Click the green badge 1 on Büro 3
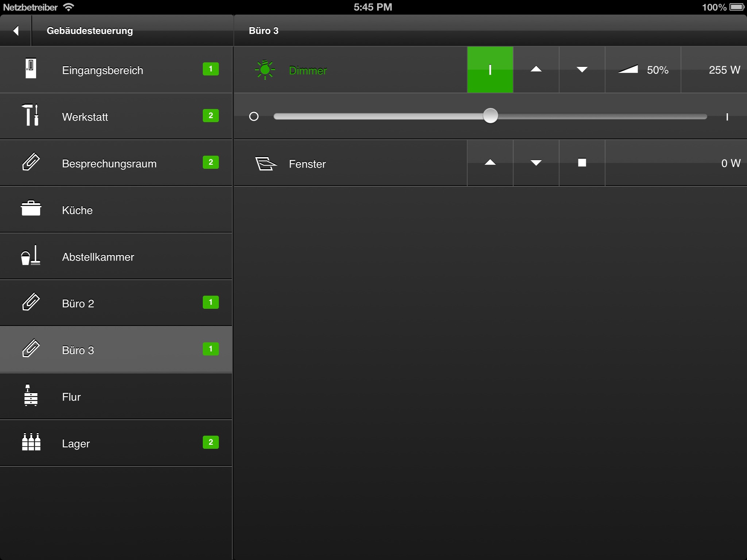 [x=211, y=349]
